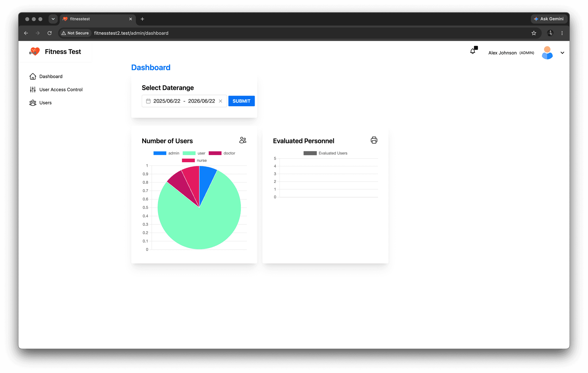Edit the start date 2025/06/22
This screenshot has height=373, width=588.
coord(167,101)
